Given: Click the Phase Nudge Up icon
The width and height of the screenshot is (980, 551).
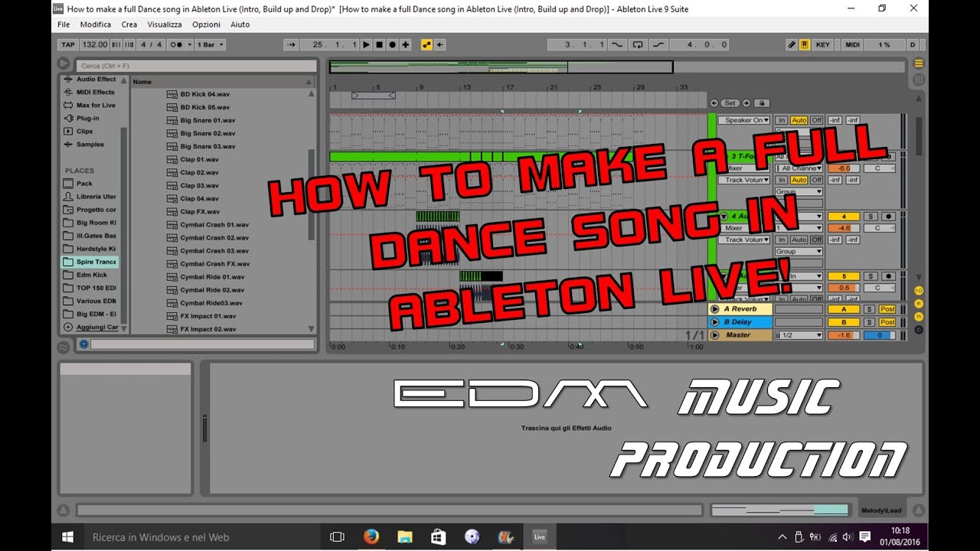Looking at the screenshot, I should (129, 44).
